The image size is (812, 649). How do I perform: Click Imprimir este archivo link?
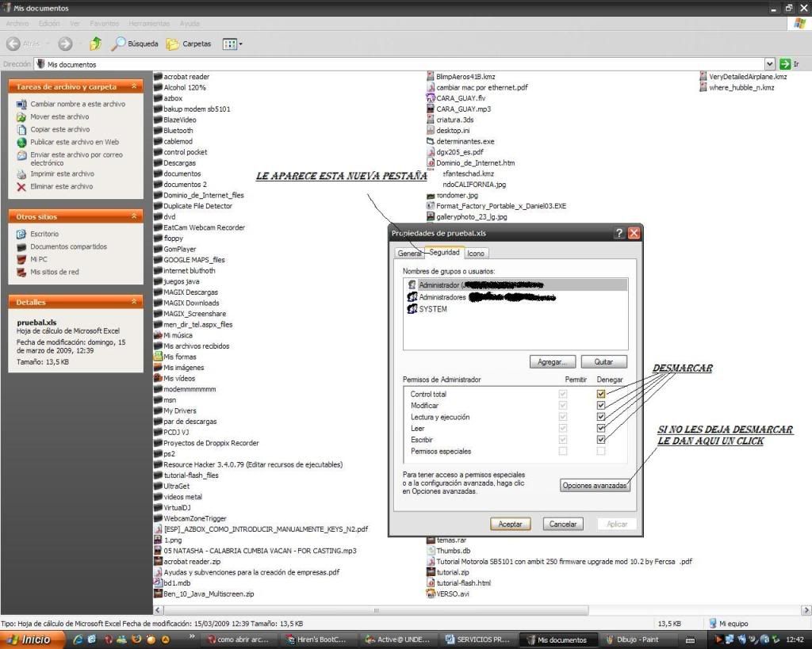point(62,174)
